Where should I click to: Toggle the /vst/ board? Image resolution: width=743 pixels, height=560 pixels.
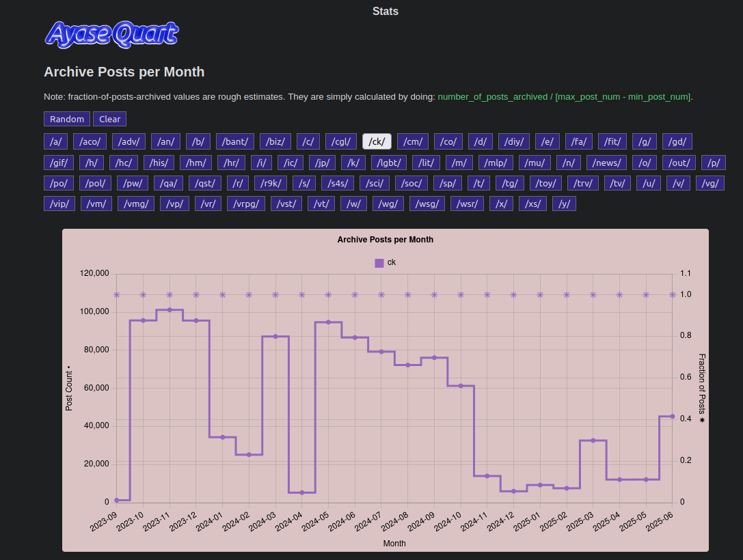[286, 204]
